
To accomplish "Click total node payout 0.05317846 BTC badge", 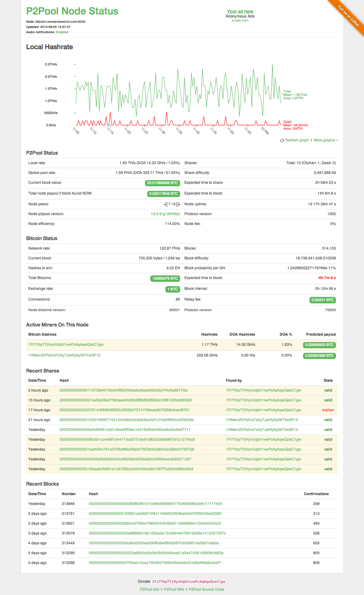I will [x=163, y=194].
